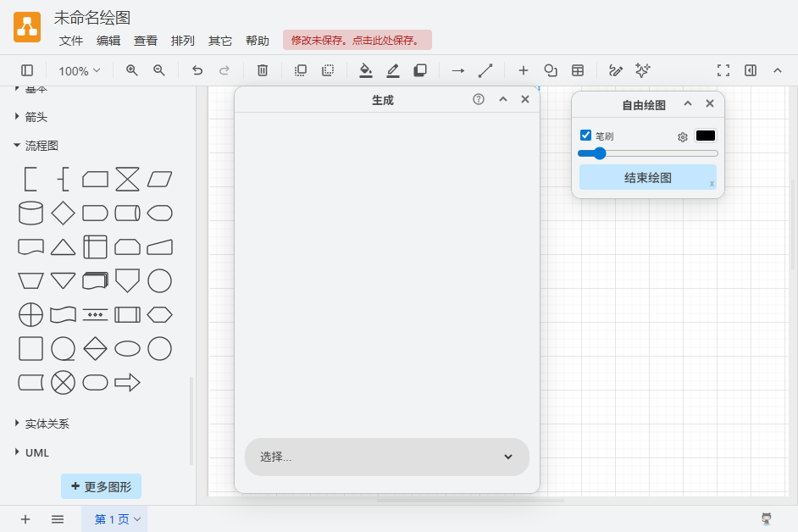The height and width of the screenshot is (532, 798).
Task: Open the 其它 menu
Action: tap(220, 41)
